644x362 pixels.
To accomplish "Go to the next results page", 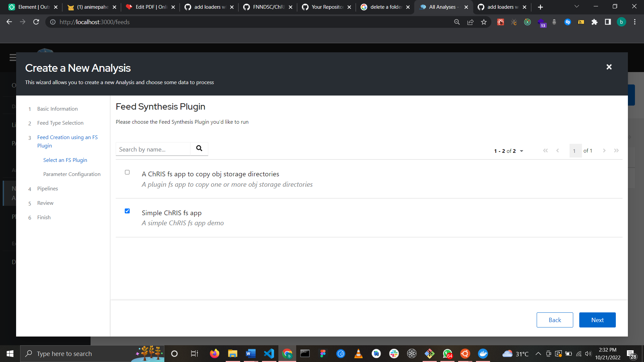I will pos(604,151).
